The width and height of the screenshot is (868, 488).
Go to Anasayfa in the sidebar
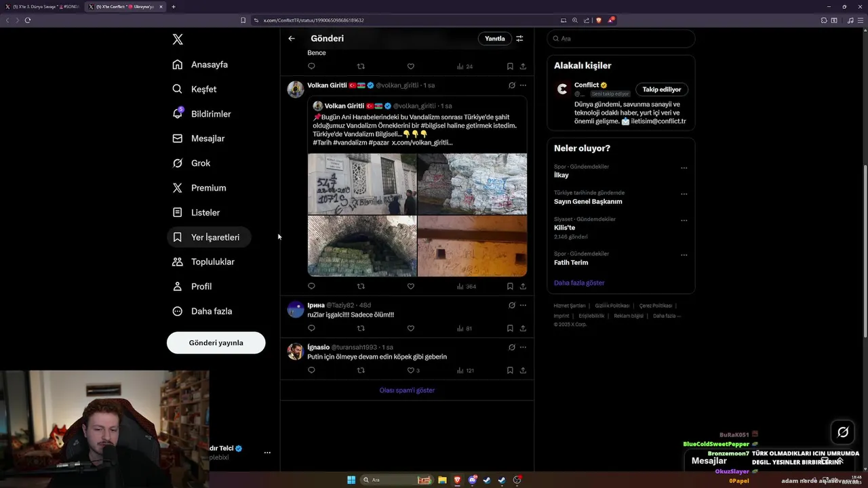[x=200, y=64]
